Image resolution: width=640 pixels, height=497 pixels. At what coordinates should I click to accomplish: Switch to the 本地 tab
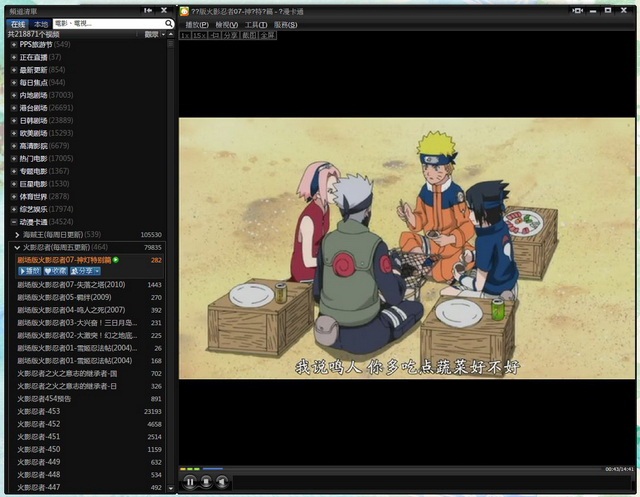pos(40,24)
